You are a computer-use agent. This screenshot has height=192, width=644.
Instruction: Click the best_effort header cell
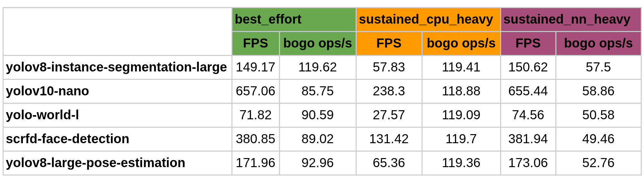click(x=294, y=19)
